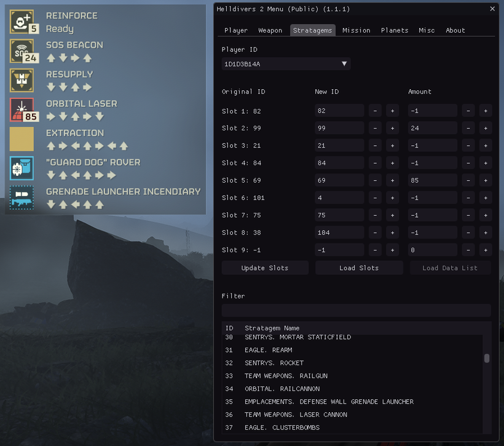Decrease Slot 2 Amount with minus
Image resolution: width=504 pixels, height=446 pixels.
tap(468, 128)
